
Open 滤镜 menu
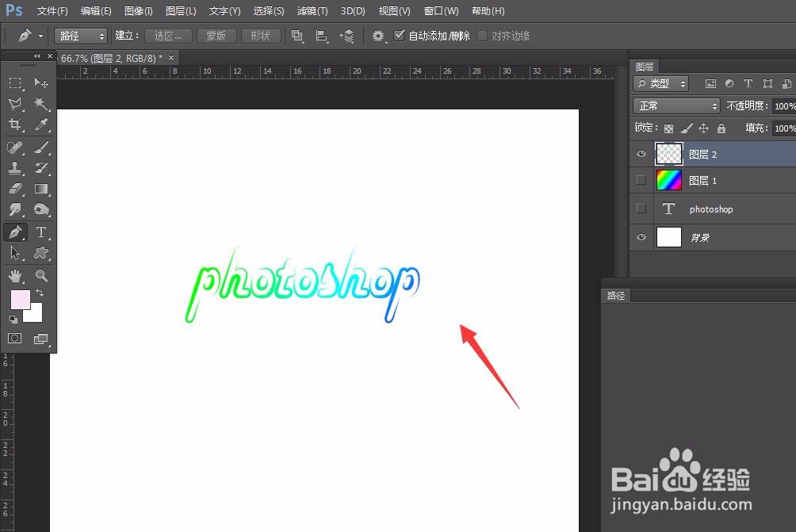(x=312, y=10)
